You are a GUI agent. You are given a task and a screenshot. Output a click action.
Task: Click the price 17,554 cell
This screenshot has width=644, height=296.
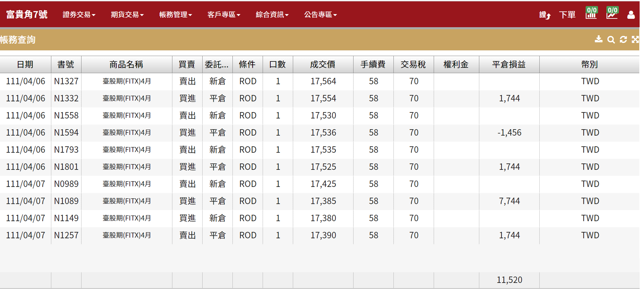[x=323, y=98]
